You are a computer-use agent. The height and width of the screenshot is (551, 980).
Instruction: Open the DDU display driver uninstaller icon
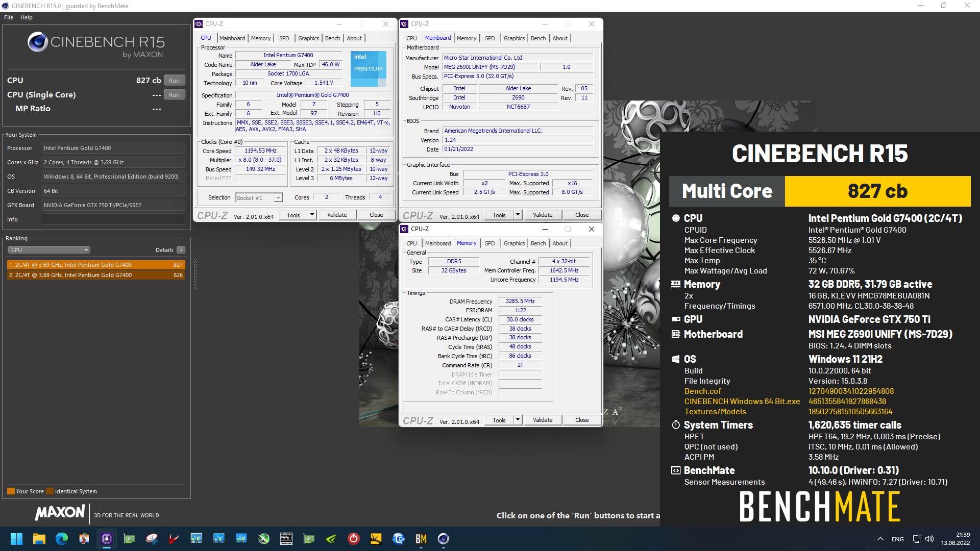click(x=286, y=539)
